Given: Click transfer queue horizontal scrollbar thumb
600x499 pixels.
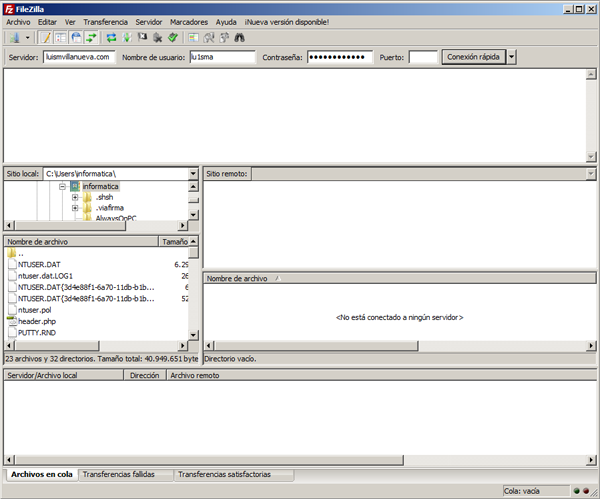Looking at the screenshot, I should [209, 460].
